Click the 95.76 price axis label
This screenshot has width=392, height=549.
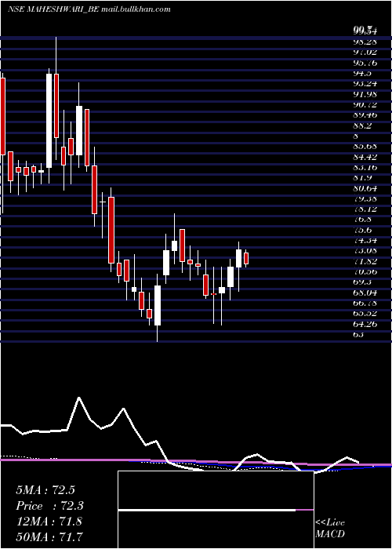365,63
